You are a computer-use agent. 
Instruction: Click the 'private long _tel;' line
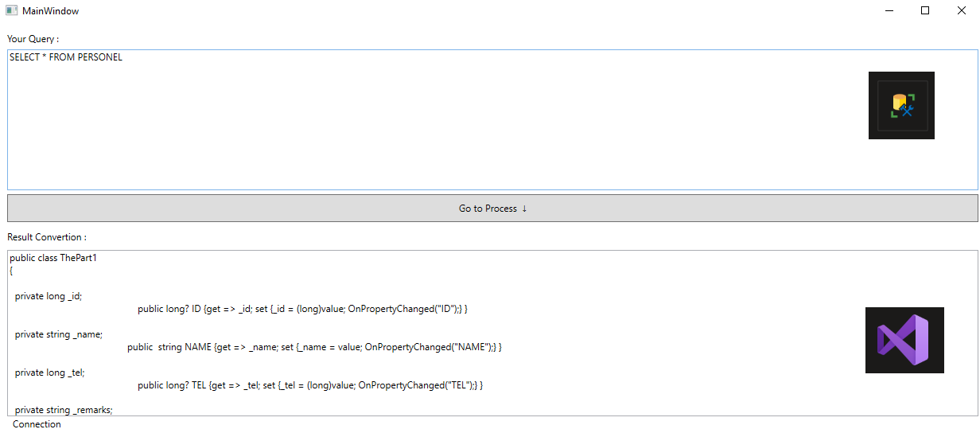click(x=49, y=373)
